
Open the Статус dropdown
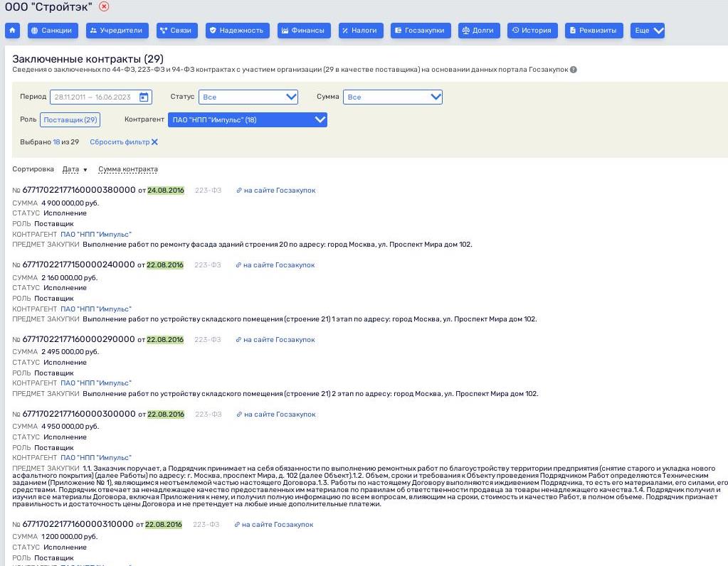coord(248,97)
